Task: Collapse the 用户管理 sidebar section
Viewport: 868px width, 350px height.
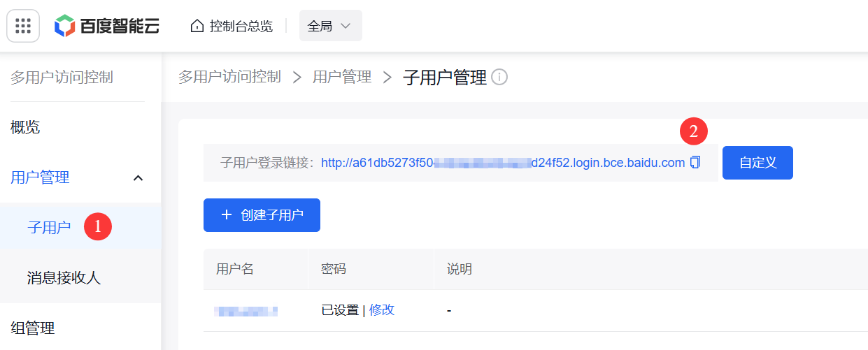Action: pyautogui.click(x=138, y=178)
